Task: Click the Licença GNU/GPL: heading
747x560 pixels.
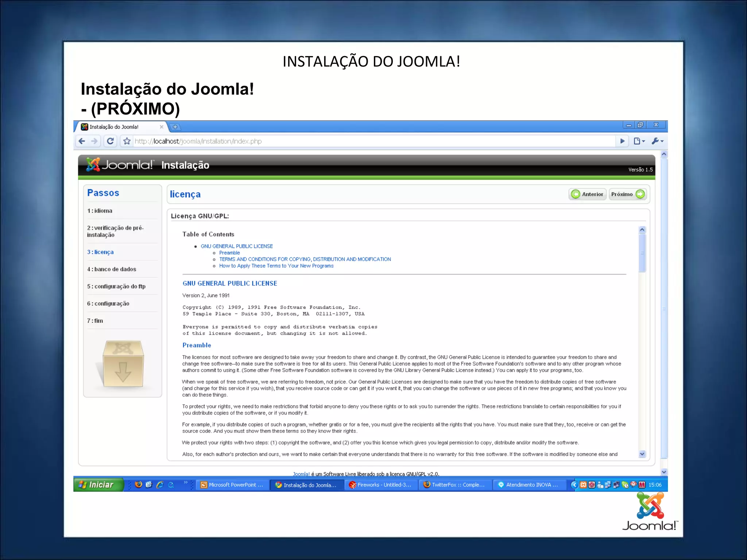Action: tap(200, 216)
